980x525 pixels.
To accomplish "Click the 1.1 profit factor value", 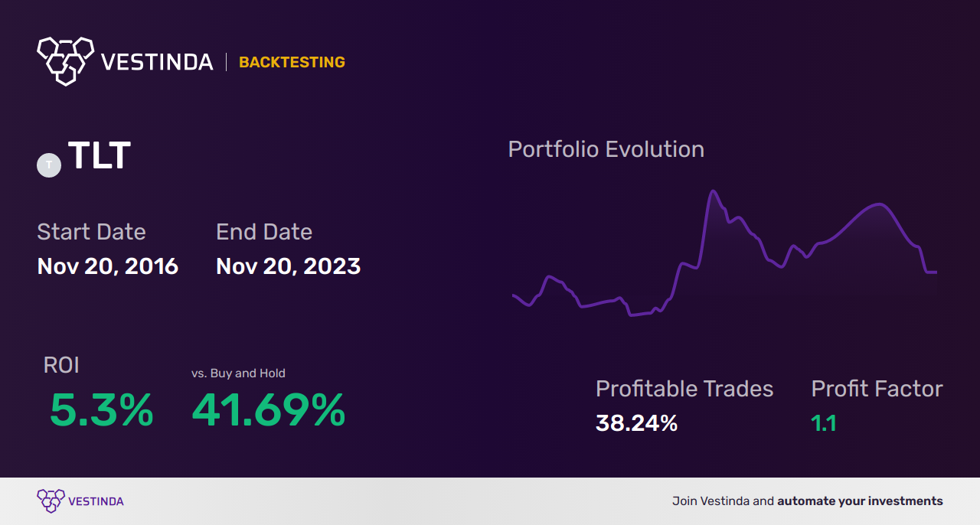I will [824, 423].
